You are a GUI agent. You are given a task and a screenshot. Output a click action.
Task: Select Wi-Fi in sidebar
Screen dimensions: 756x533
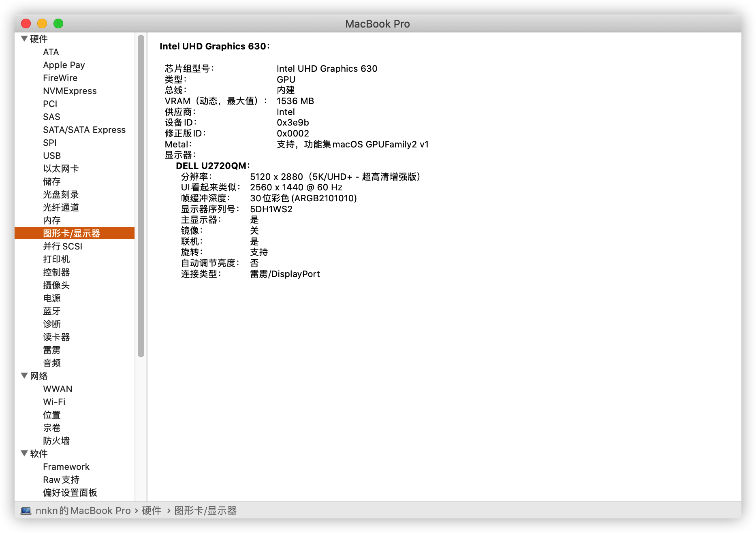[54, 402]
